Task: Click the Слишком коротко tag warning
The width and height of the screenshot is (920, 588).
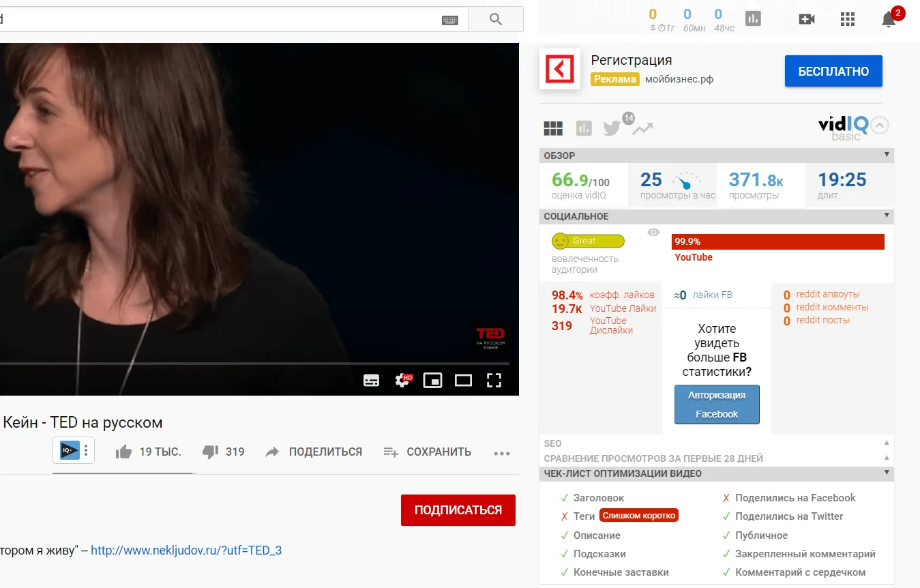Action: click(x=639, y=516)
